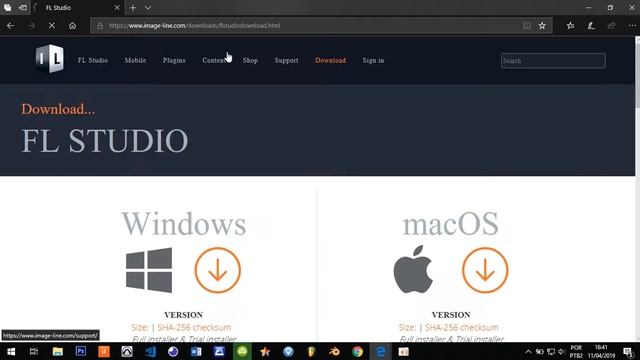Click the Windows logo graphic
Viewport: 640px width, 360px height.
149,270
